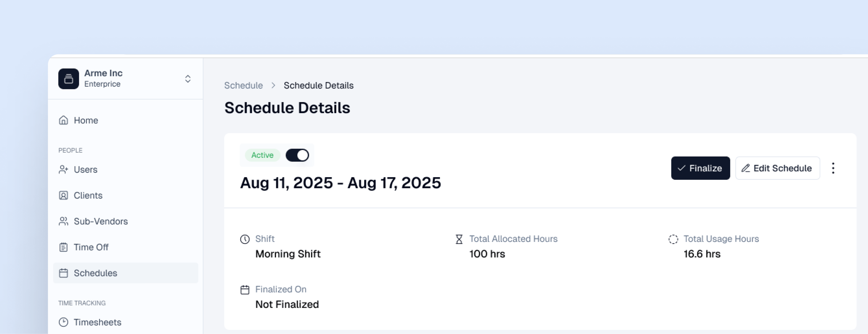Screen dimensions: 868x334
Task: Click the green Active status badge
Action: coord(262,155)
